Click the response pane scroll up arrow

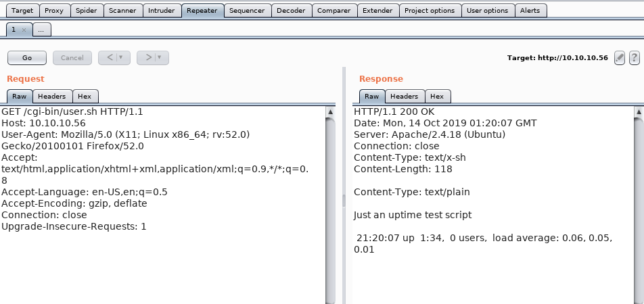638,111
